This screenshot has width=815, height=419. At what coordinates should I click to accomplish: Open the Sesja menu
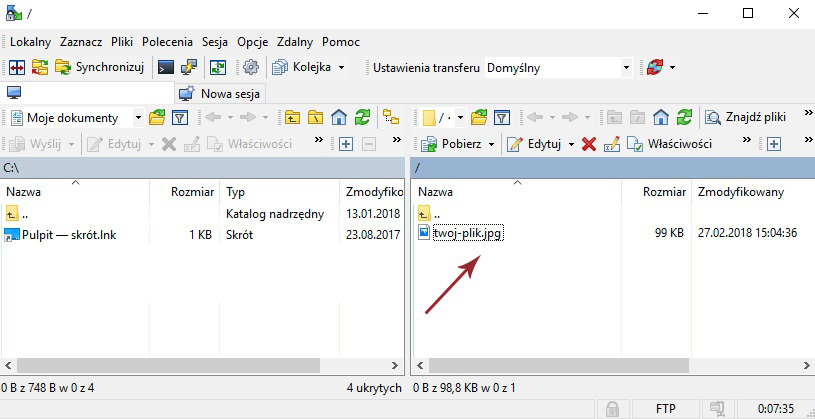point(214,42)
